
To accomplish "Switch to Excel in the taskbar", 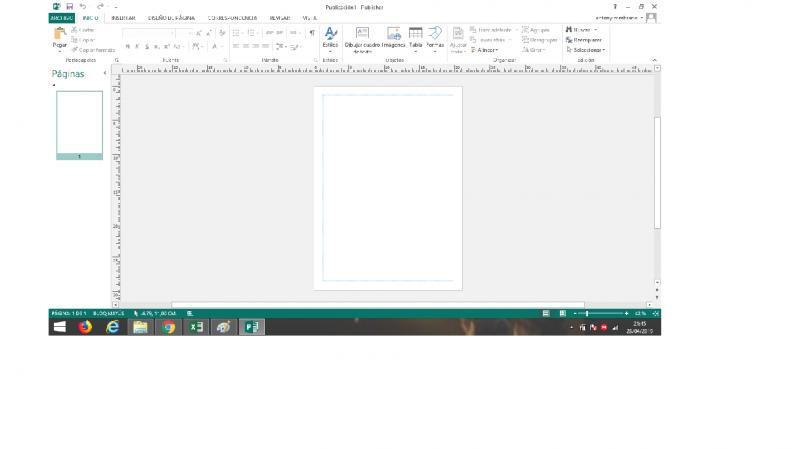I will pos(196,327).
